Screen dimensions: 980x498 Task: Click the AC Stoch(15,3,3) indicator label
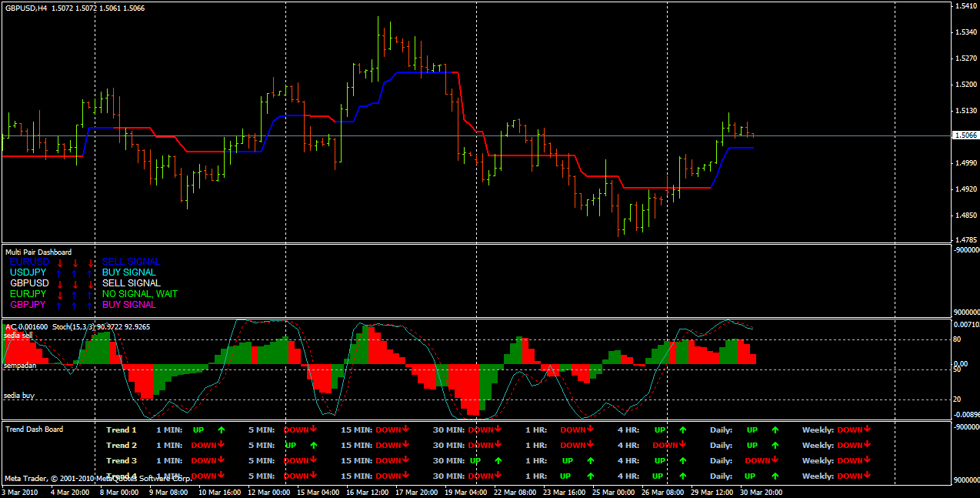[x=78, y=327]
